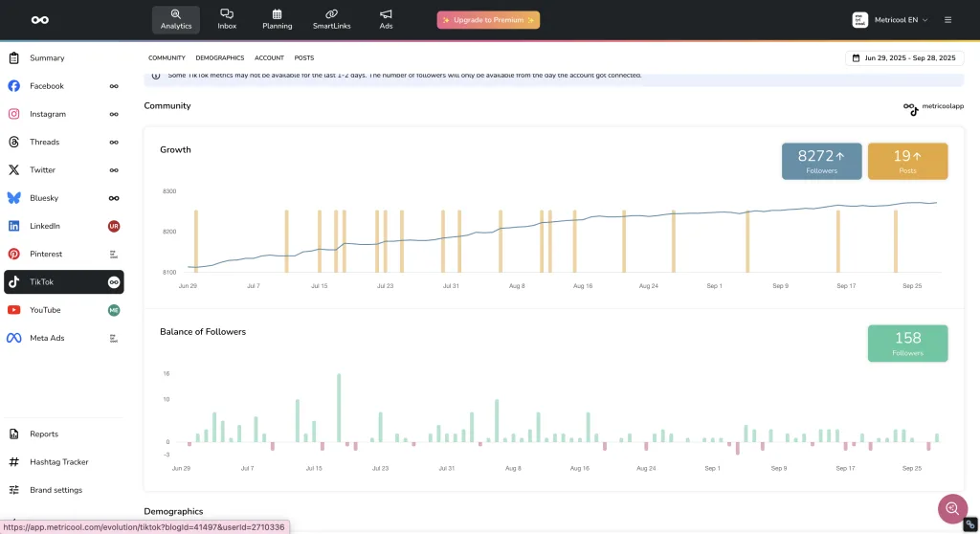Toggle the Posts growth card
The width and height of the screenshot is (980, 534).
click(907, 161)
